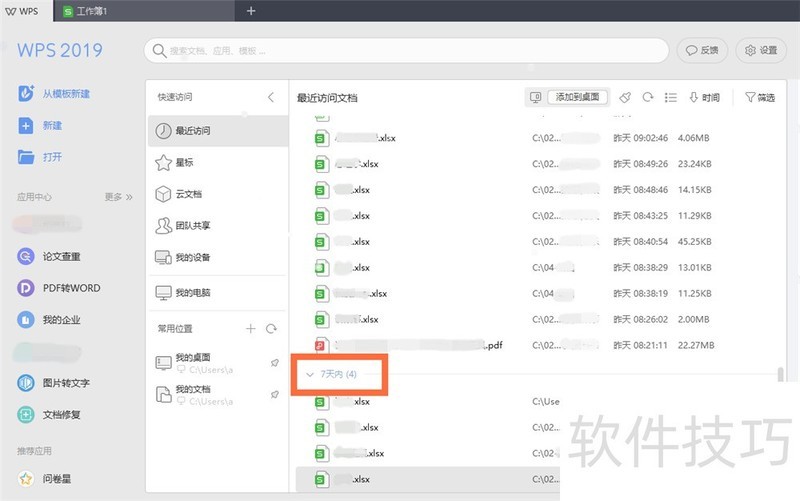The width and height of the screenshot is (800, 501).
Task: Click the C:\Use path cell
Action: [x=546, y=402]
